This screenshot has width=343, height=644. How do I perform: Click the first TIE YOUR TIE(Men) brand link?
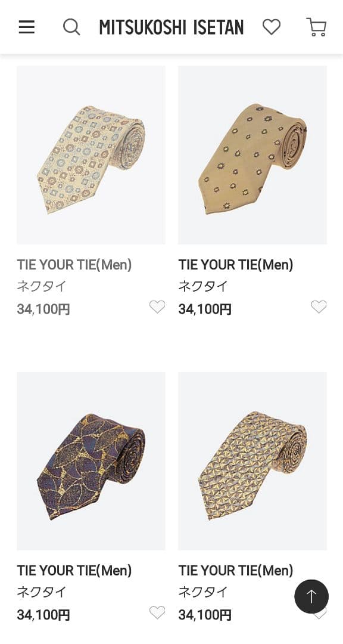(x=73, y=264)
